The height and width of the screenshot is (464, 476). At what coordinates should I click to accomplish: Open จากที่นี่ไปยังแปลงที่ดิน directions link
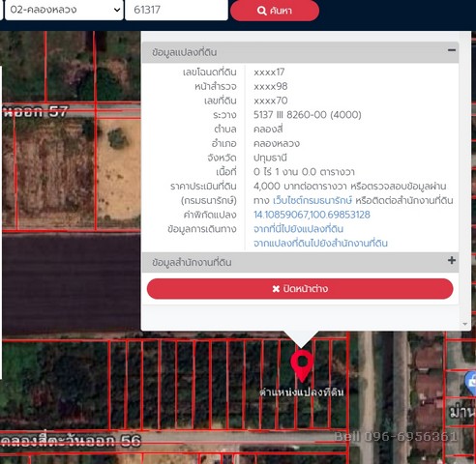[x=298, y=229]
